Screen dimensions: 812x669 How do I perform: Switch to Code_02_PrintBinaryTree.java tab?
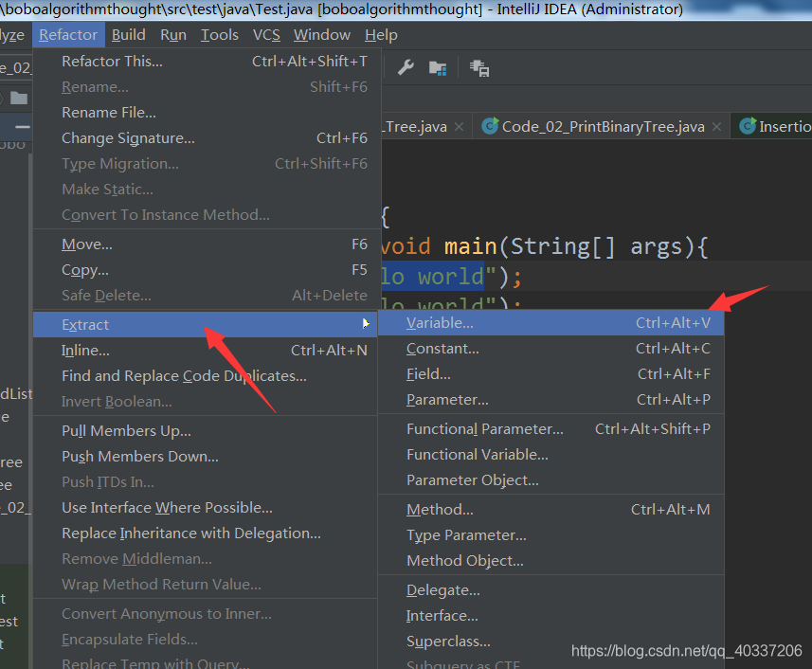coord(603,126)
